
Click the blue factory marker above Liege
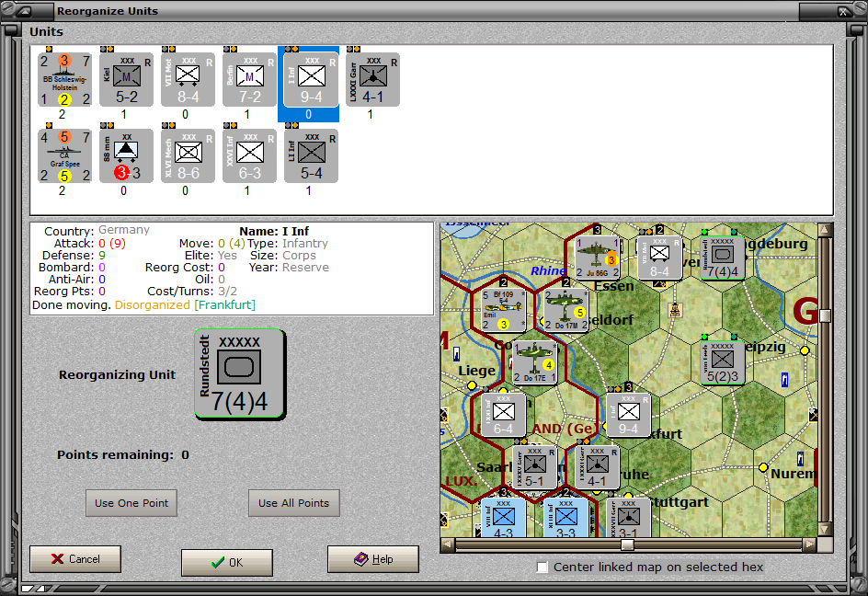point(456,353)
